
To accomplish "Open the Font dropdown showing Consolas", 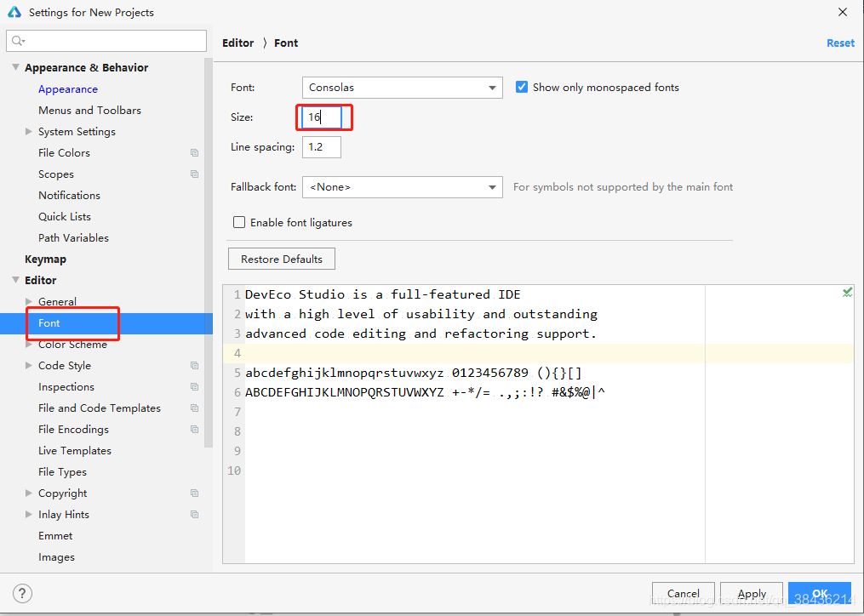I will (403, 88).
